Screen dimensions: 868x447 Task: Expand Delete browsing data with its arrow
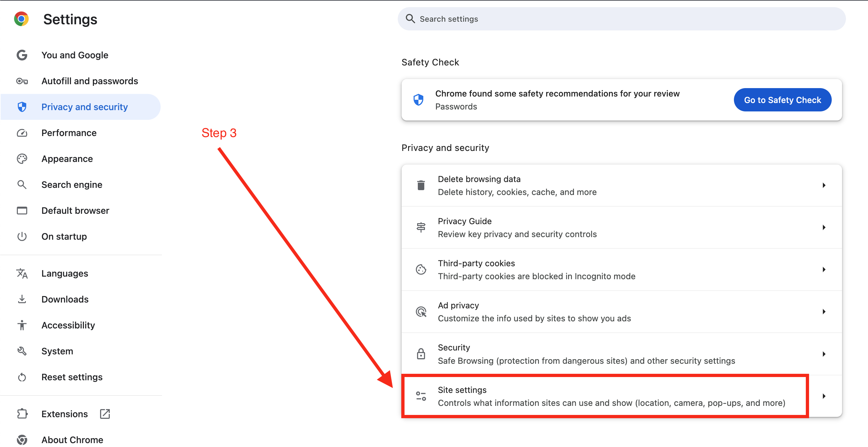(824, 185)
